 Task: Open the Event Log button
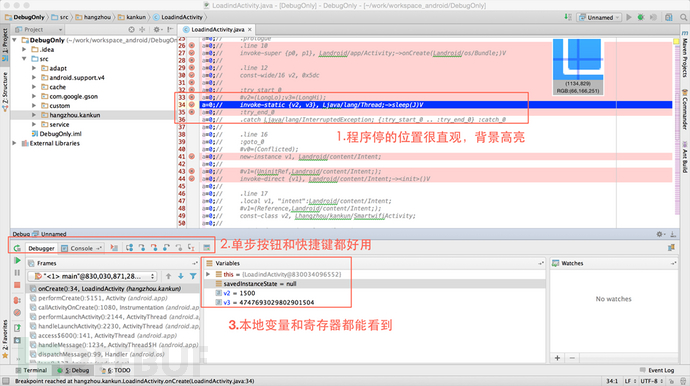pyautogui.click(x=657, y=370)
